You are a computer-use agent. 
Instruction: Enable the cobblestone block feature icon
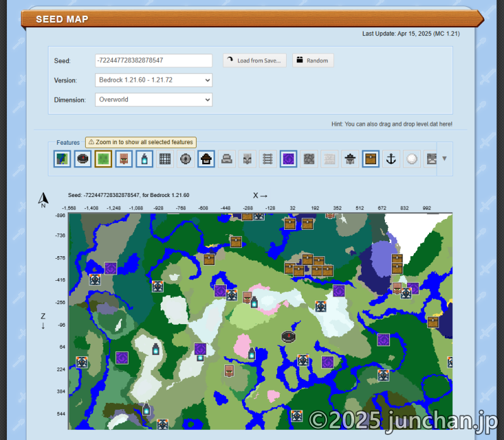coord(309,159)
